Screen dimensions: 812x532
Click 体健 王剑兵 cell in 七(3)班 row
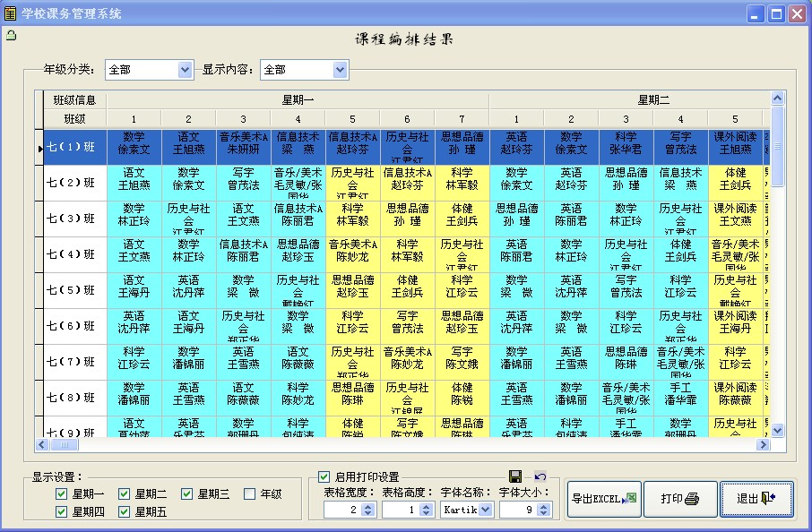pyautogui.click(x=462, y=219)
